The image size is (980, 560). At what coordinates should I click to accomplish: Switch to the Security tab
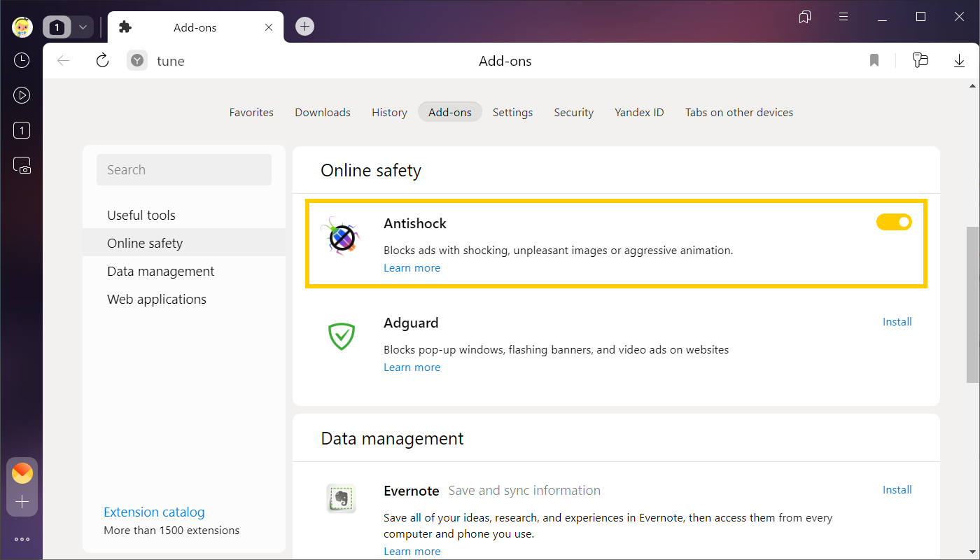pos(574,112)
